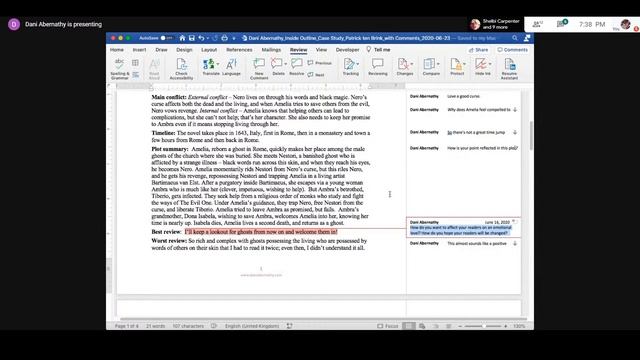Click the language English (United Kingdom) in status bar
The width and height of the screenshot is (640, 360).
[252, 326]
